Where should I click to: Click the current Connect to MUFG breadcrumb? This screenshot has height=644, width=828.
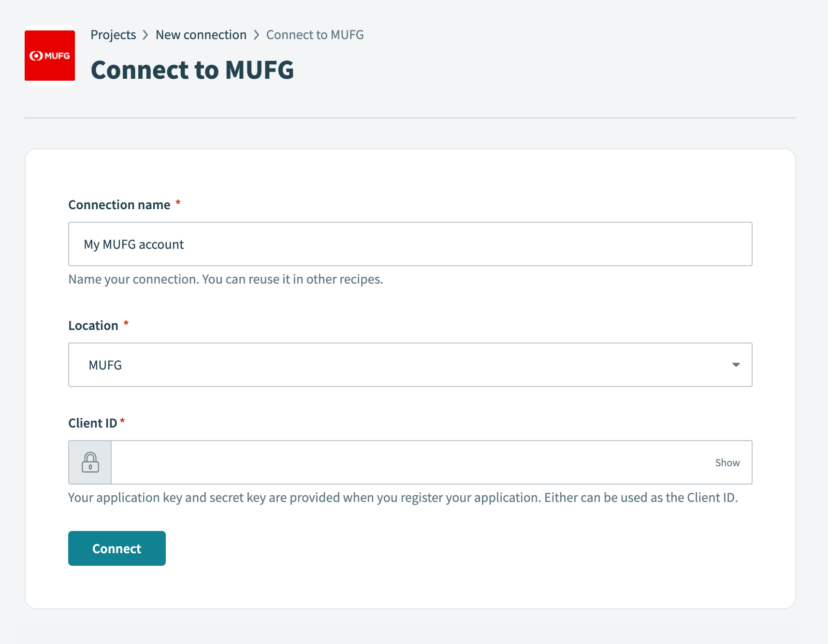315,35
